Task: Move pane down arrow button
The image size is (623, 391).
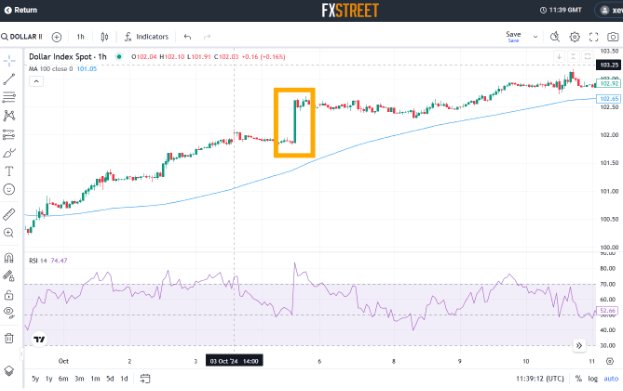Action: coord(559,57)
